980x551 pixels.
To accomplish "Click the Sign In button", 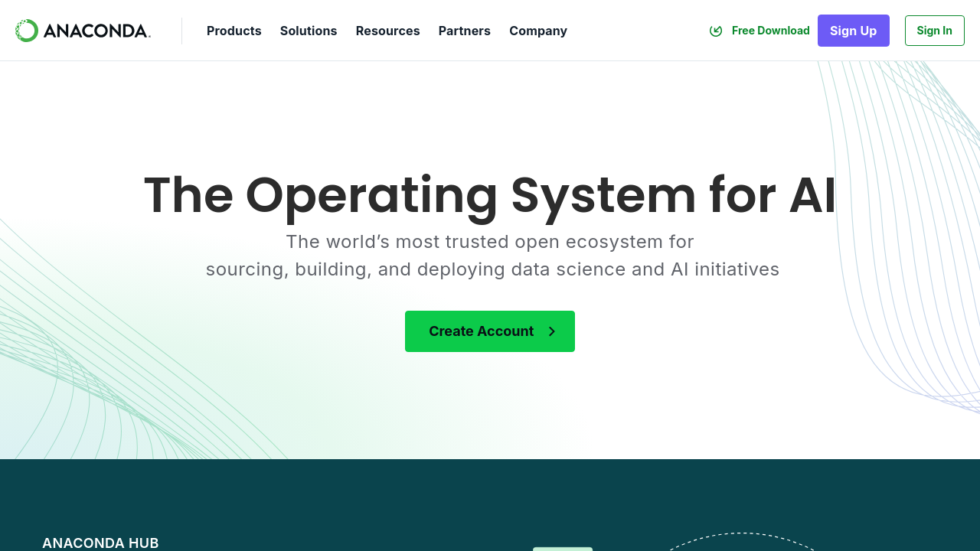I will 935,31.
